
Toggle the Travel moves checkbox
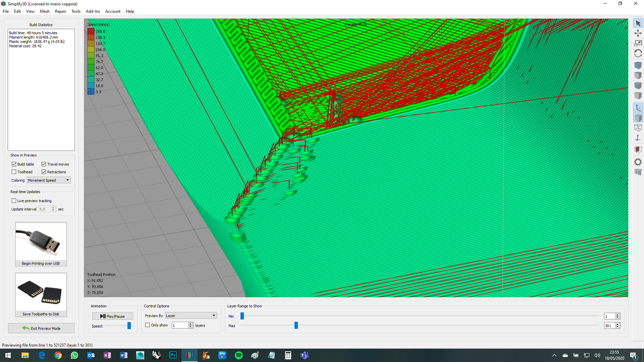(44, 164)
